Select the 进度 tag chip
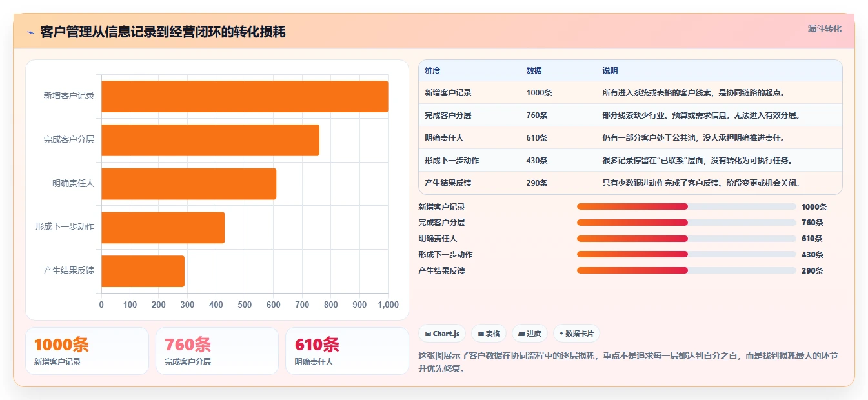868x400 pixels. pos(529,334)
